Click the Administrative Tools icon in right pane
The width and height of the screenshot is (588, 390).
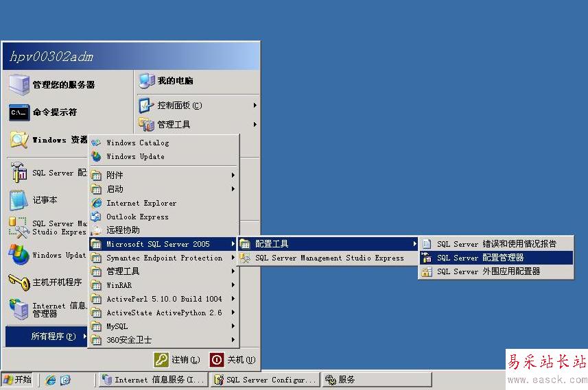146,124
